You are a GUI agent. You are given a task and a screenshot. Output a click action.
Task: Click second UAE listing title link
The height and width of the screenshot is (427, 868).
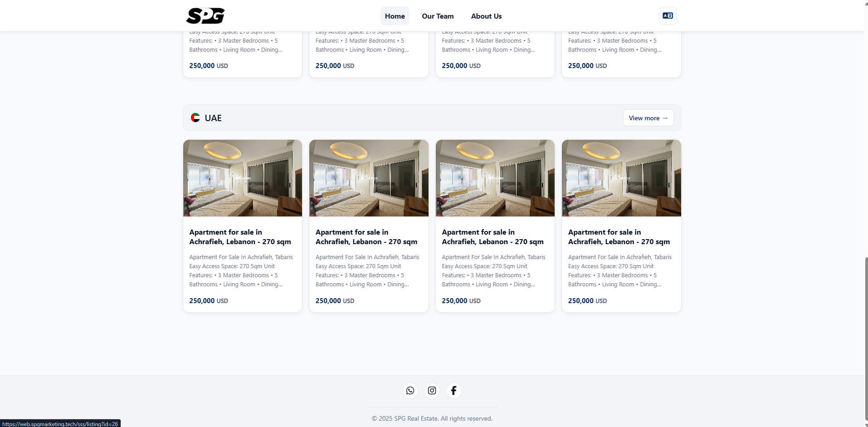[x=366, y=237]
